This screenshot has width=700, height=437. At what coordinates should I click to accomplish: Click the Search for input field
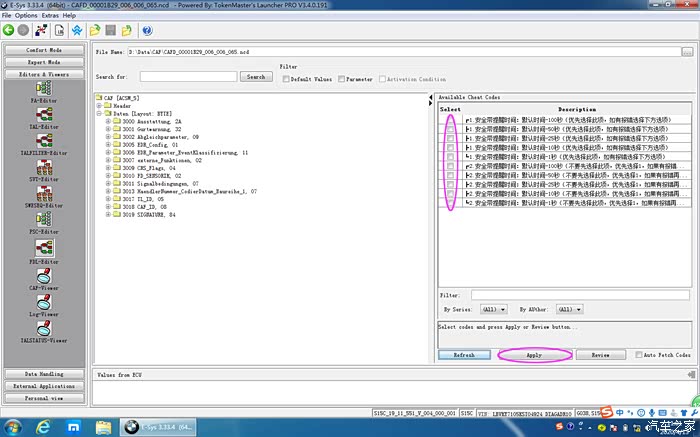(x=188, y=77)
